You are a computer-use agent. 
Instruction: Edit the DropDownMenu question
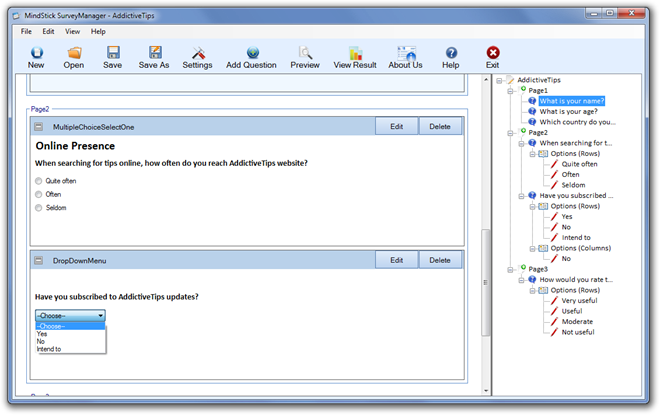tap(397, 260)
